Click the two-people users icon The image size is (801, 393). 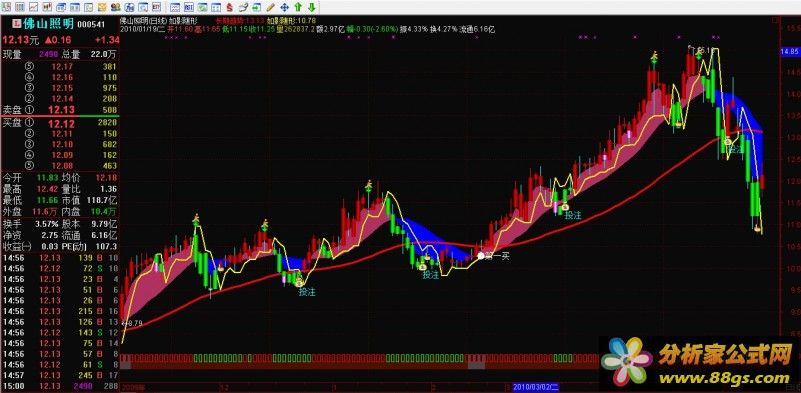tap(115, 7)
